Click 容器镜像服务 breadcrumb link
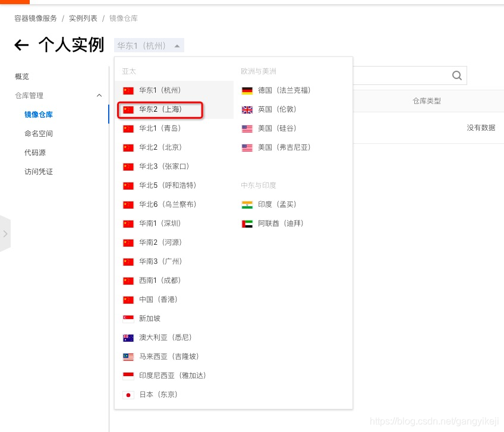 click(x=35, y=18)
